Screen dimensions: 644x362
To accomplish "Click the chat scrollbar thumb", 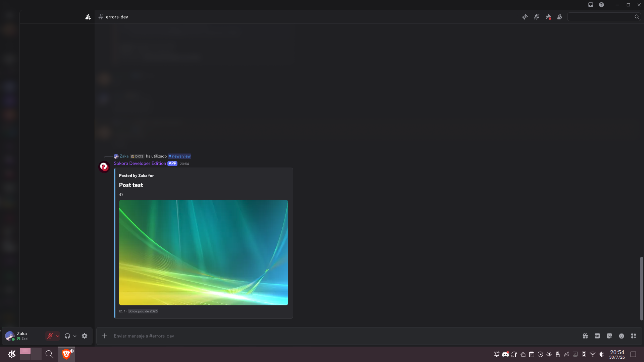I will [641, 289].
